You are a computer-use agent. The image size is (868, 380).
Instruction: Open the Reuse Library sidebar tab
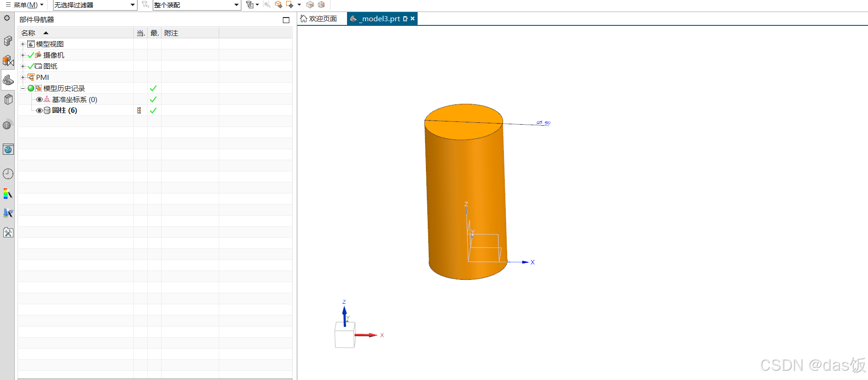coord(8,99)
